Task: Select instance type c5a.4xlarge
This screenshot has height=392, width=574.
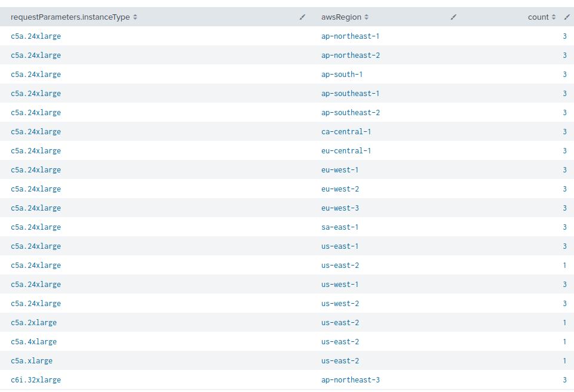Action: [33, 341]
